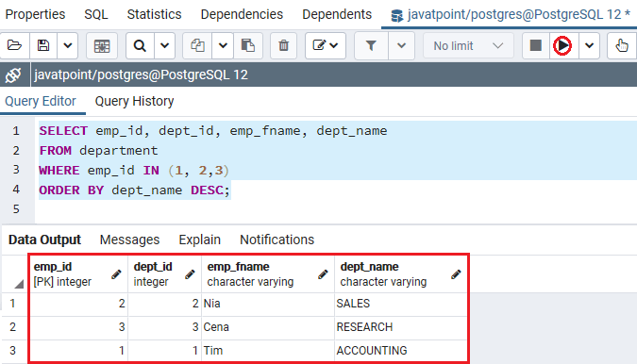
Task: Save the query with the floppy icon
Action: coord(43,45)
